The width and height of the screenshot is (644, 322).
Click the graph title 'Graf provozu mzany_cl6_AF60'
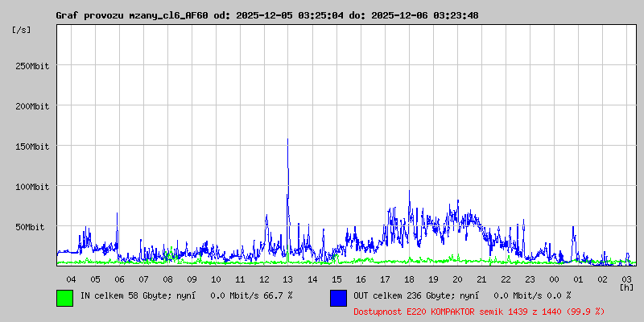point(132,15)
